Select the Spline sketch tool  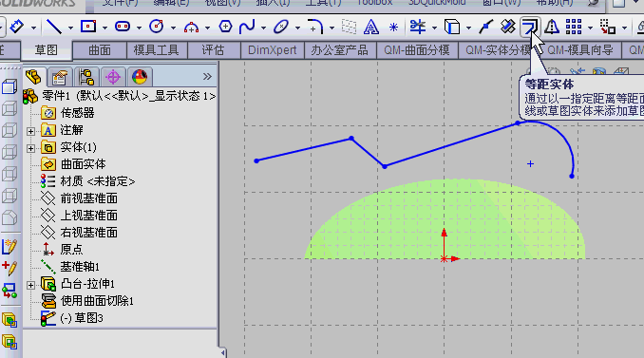[247, 27]
